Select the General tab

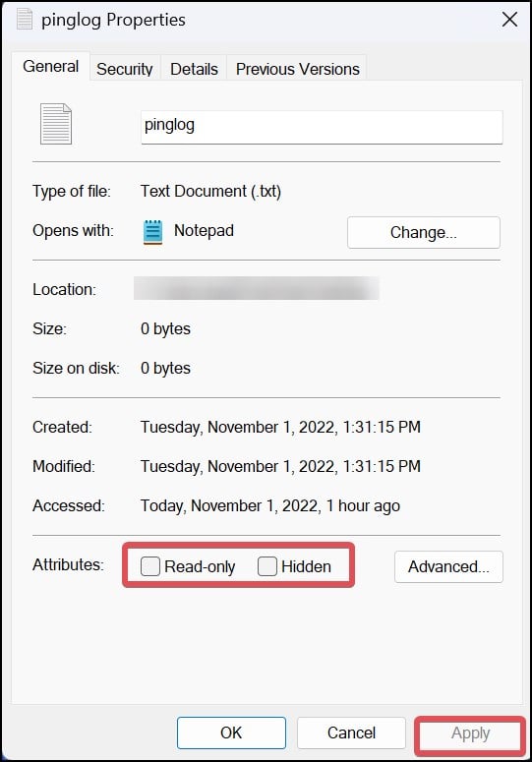tap(50, 66)
